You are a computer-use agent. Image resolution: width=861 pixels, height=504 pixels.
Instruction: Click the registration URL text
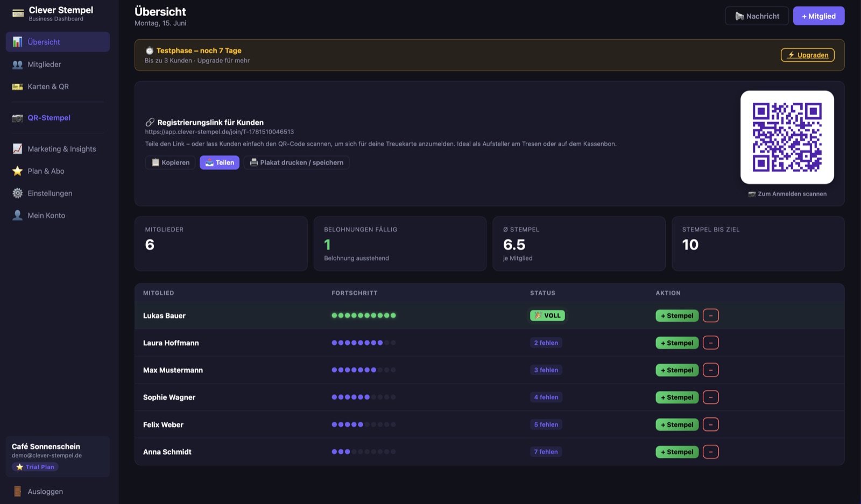[x=220, y=132]
